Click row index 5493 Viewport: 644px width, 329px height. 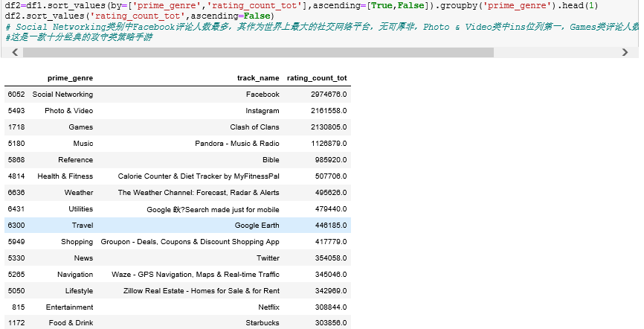pyautogui.click(x=16, y=111)
